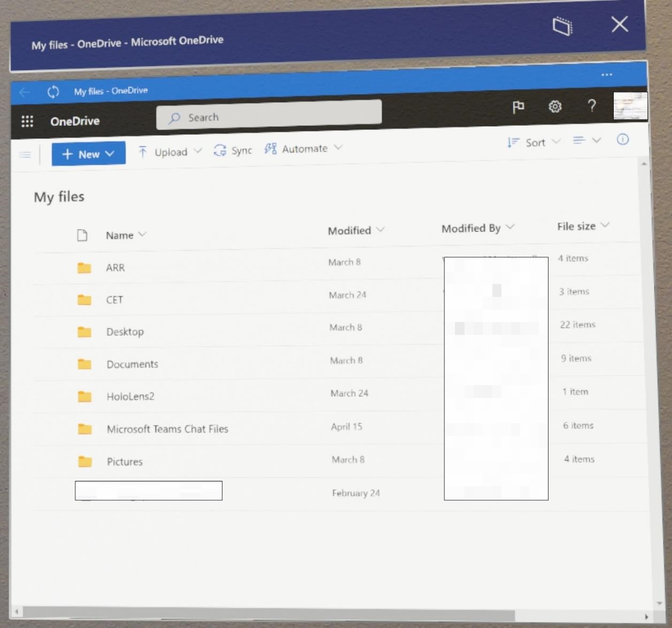
Task: Click the details info icon
Action: coord(623,140)
